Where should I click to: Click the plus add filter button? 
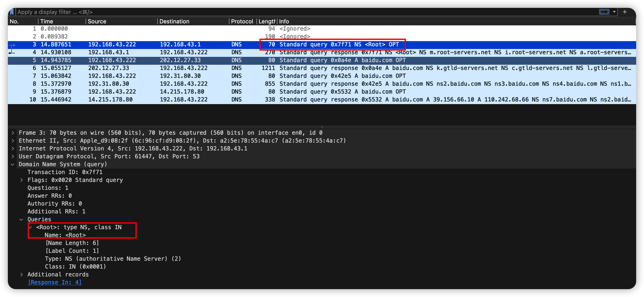(x=625, y=12)
